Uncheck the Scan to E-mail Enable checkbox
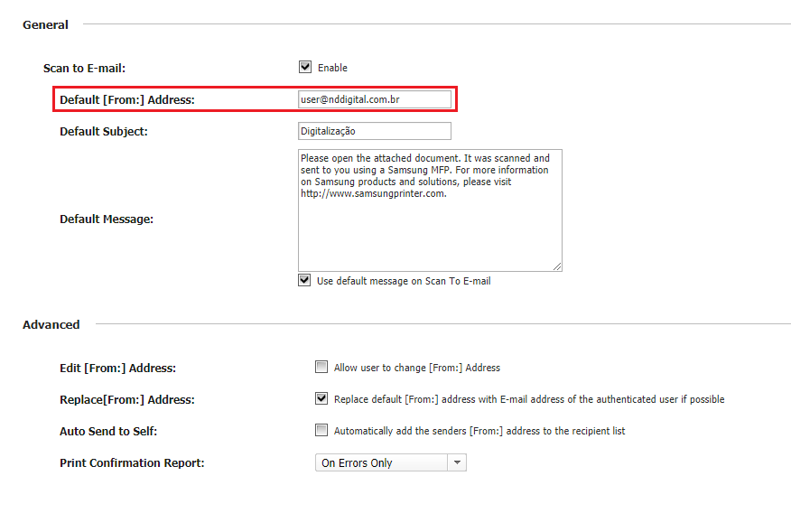The height and width of the screenshot is (532, 791). pyautogui.click(x=305, y=67)
